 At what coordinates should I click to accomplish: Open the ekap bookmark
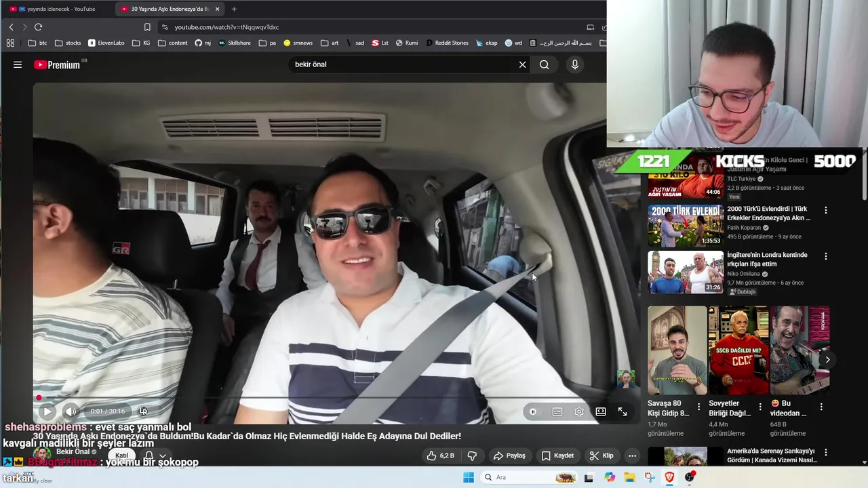[x=486, y=43]
